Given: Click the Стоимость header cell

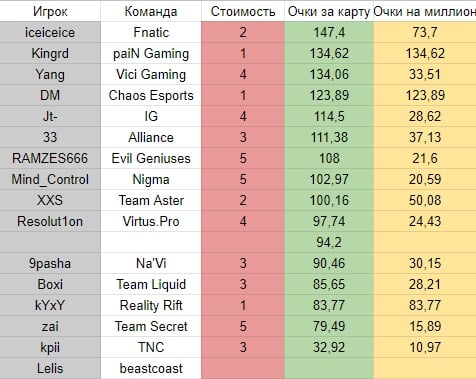Looking at the screenshot, I should pyautogui.click(x=243, y=11).
